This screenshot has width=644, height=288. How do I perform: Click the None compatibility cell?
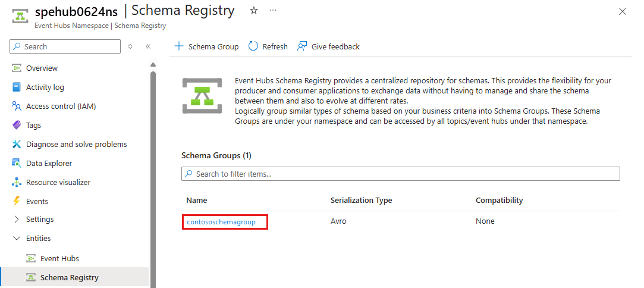485,221
